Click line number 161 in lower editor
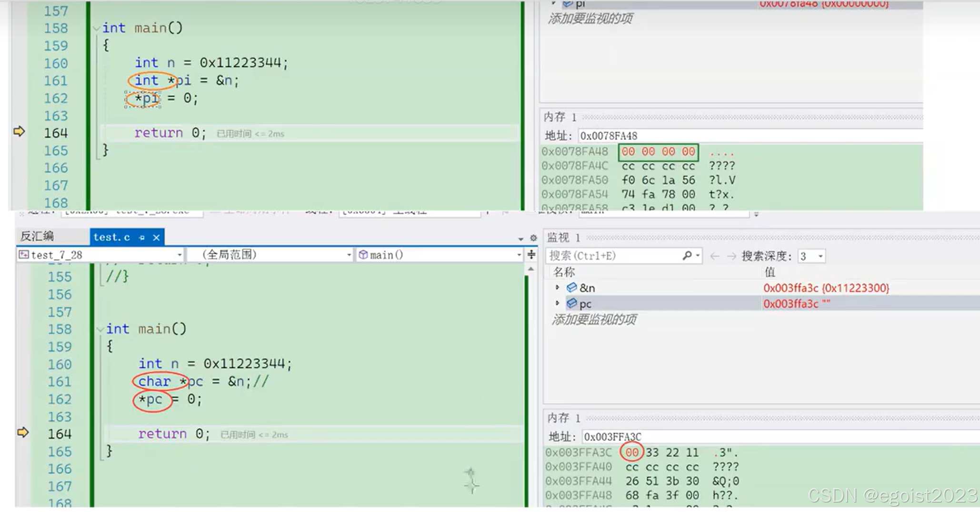 60,382
